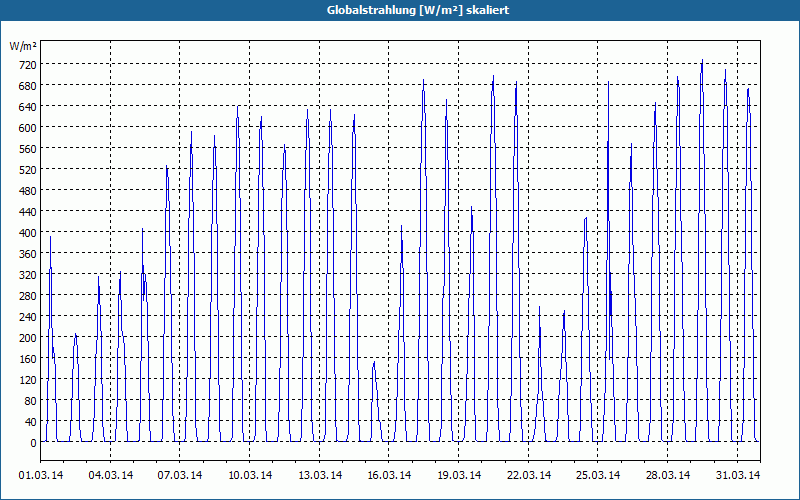
Task: Click the y-axis value 440
Action: click(28, 212)
